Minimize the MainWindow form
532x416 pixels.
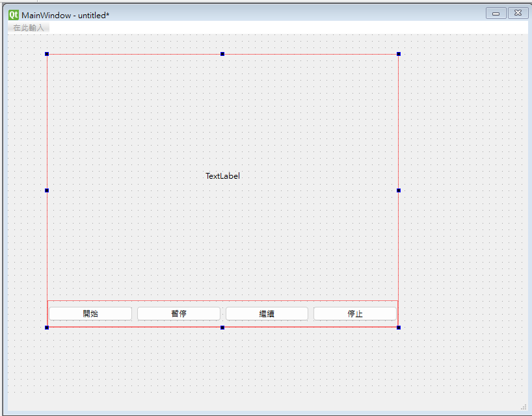pyautogui.click(x=496, y=13)
